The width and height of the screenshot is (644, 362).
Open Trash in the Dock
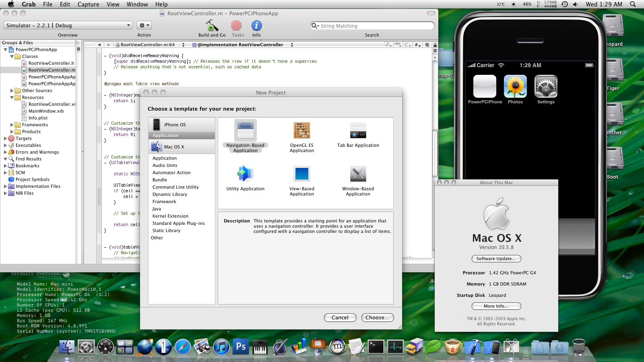[578, 346]
